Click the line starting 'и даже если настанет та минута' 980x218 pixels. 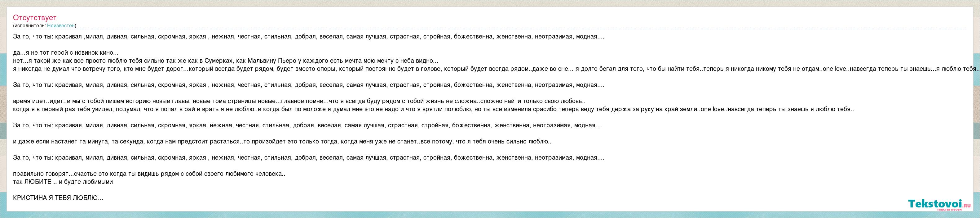(282, 142)
